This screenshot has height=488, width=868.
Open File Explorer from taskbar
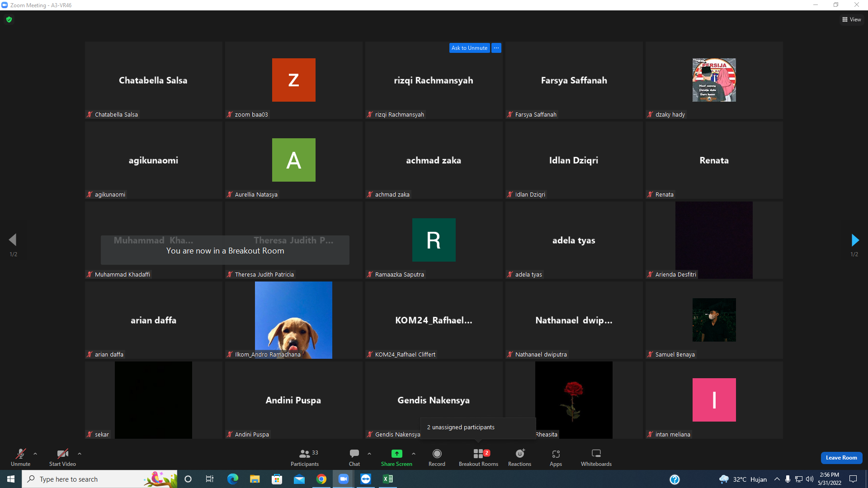pyautogui.click(x=255, y=479)
